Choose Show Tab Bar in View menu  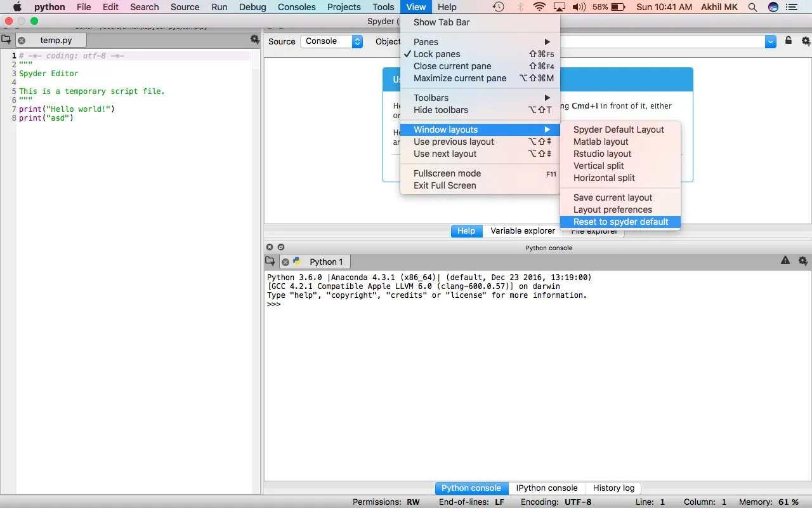[480, 22]
